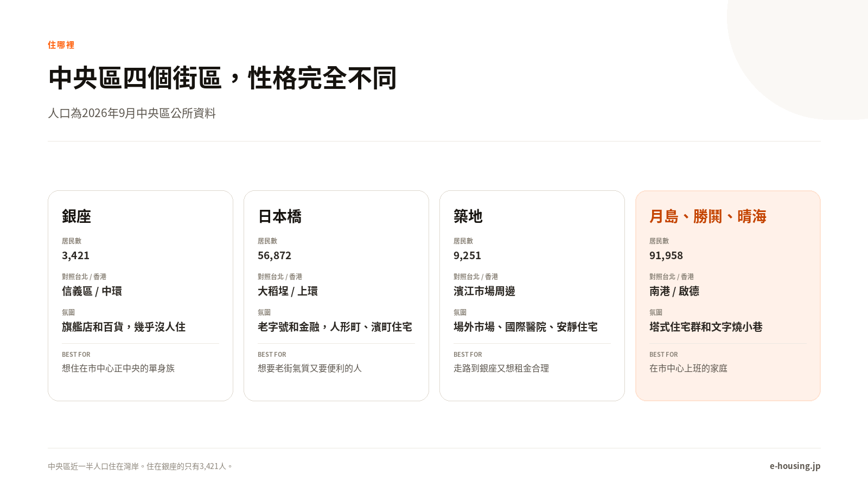
Task: Click the vibe text 老字號和金融，人形町、濱町住宅
Action: pos(335,327)
